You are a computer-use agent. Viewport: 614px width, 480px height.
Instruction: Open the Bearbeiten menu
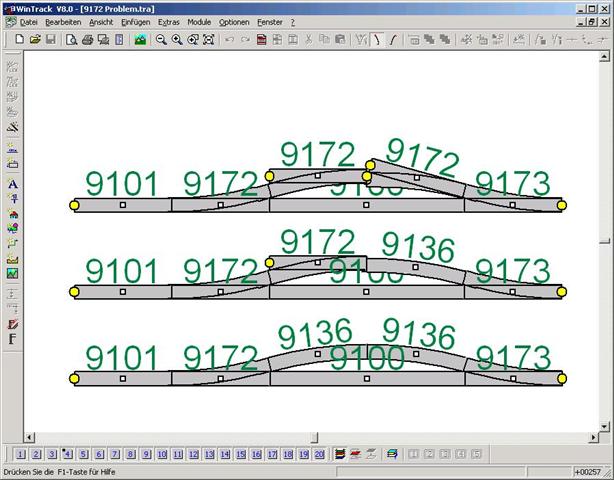pos(63,22)
